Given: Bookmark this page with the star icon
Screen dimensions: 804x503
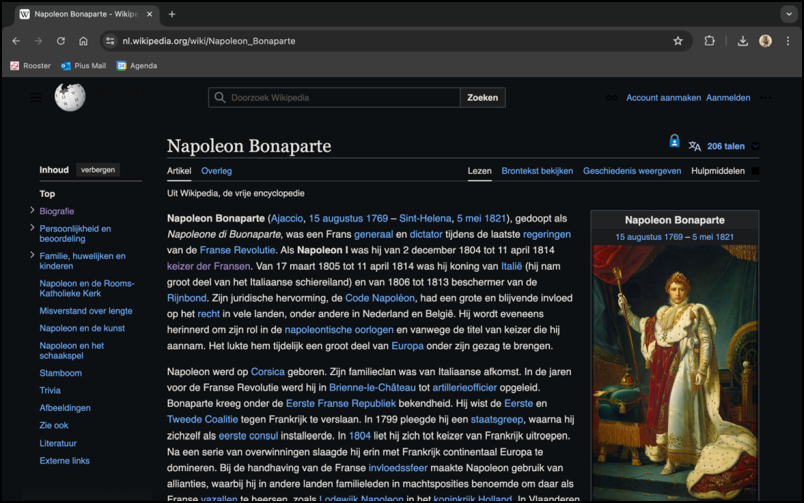Looking at the screenshot, I should pyautogui.click(x=678, y=41).
